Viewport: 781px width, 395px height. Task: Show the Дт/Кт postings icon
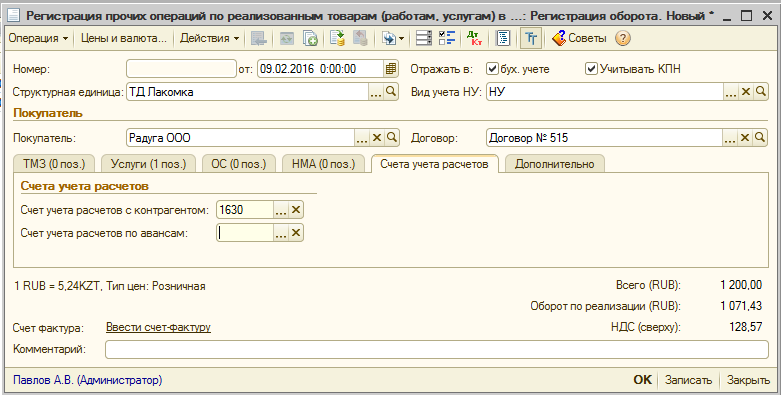(x=475, y=38)
